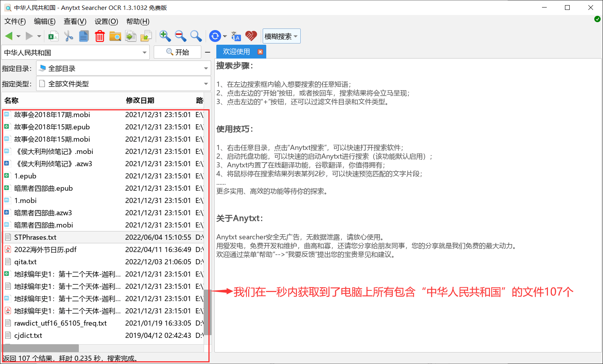Open the forward history dropdown arrow
603x364 pixels.
[x=39, y=36]
